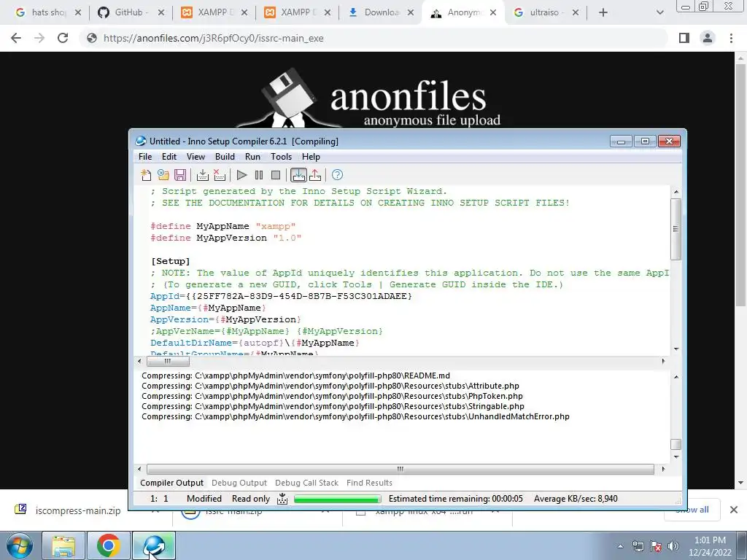
Task: Click the editor's horizontal scrollbar thumb
Action: [x=168, y=362]
